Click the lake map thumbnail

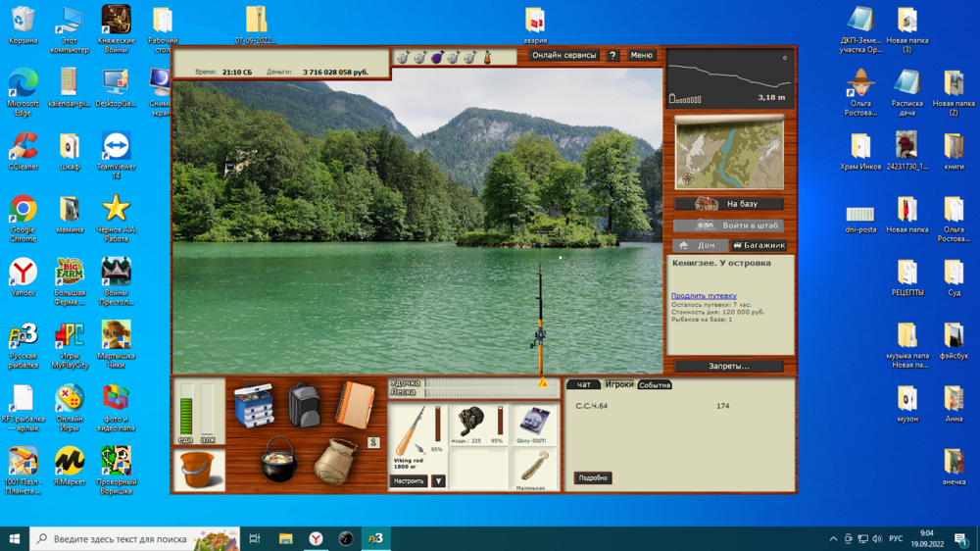729,154
